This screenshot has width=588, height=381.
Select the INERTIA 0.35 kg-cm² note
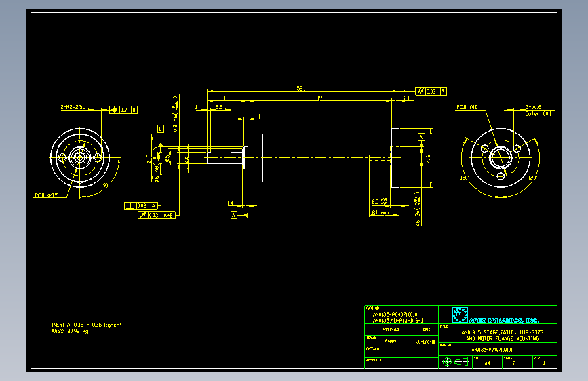pyautogui.click(x=87, y=325)
